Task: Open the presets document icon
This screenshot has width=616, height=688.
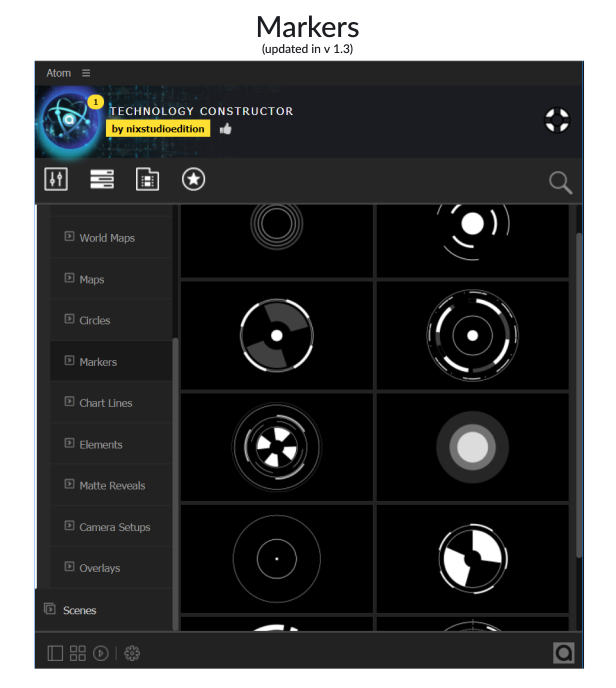Action: (147, 180)
